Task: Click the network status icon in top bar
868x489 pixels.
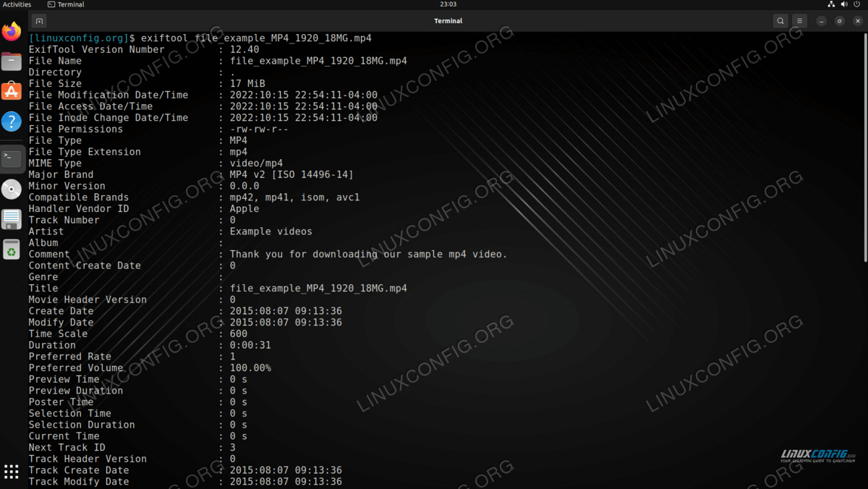Action: point(832,4)
